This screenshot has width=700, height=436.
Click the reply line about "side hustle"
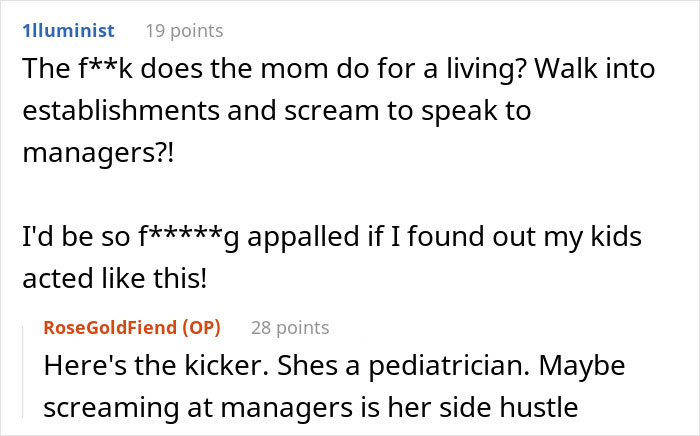(311, 408)
